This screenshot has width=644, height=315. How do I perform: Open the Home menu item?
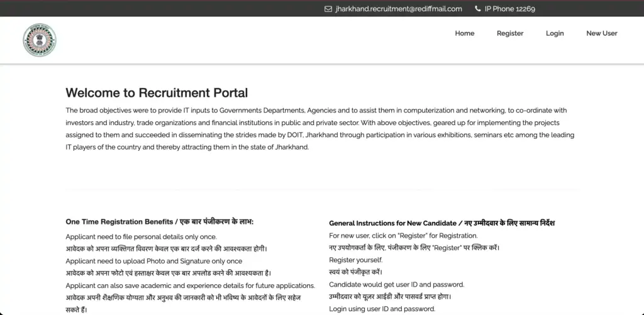pyautogui.click(x=464, y=33)
